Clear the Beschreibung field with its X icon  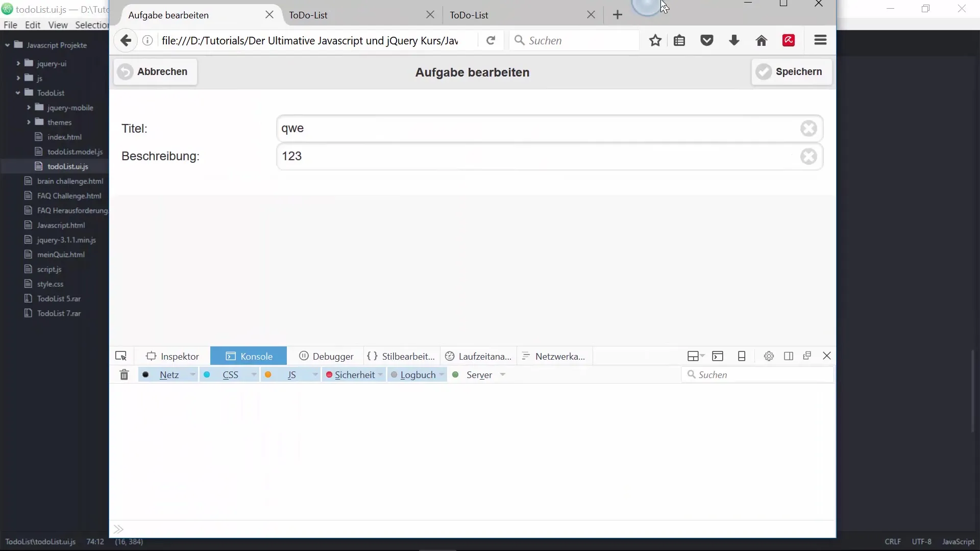(x=808, y=156)
